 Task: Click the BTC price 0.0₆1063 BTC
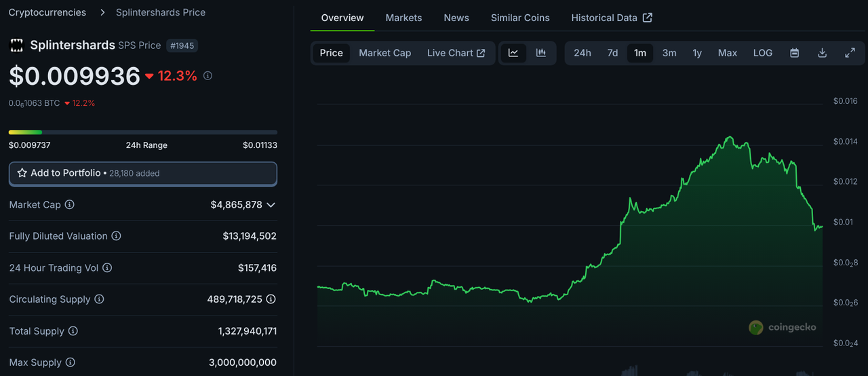[x=34, y=103]
